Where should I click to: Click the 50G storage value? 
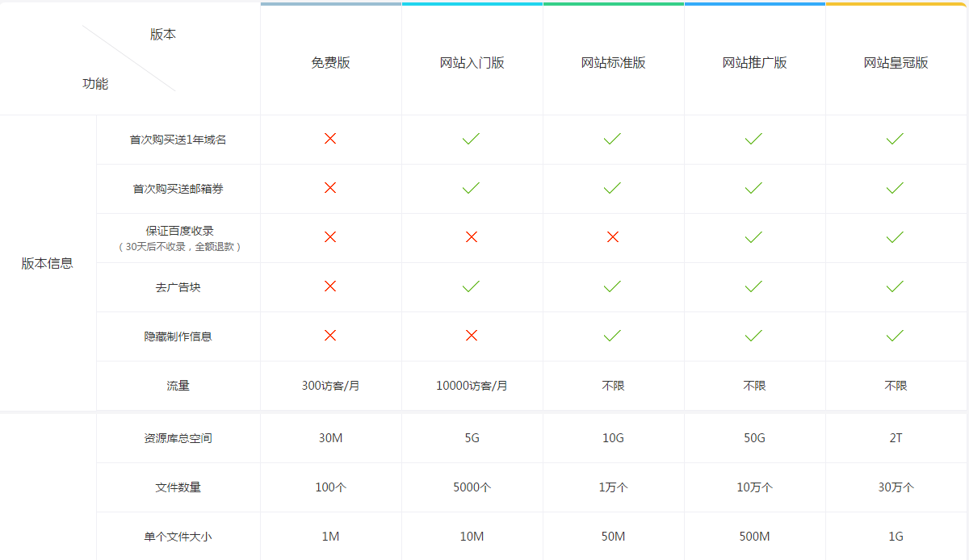click(x=755, y=438)
